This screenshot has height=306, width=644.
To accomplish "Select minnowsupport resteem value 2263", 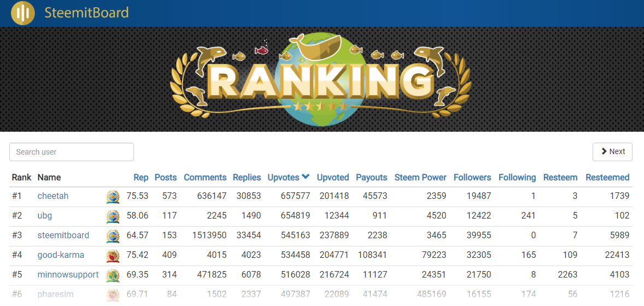I will (x=567, y=275).
